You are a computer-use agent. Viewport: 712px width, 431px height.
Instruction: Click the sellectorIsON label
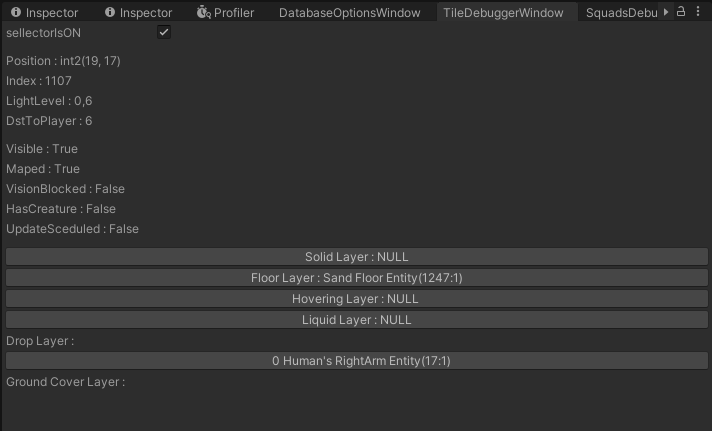coord(43,33)
